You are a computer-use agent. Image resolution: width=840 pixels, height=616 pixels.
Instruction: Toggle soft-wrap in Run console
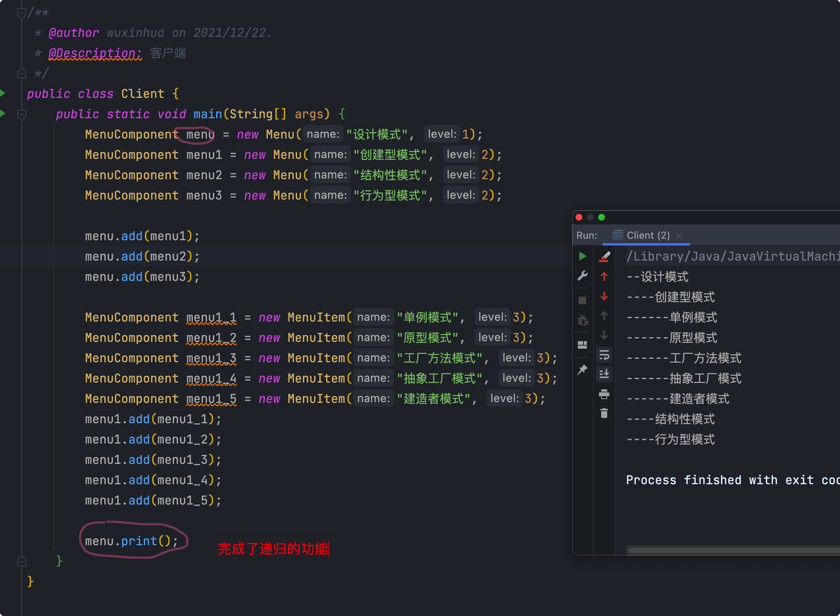tap(604, 355)
